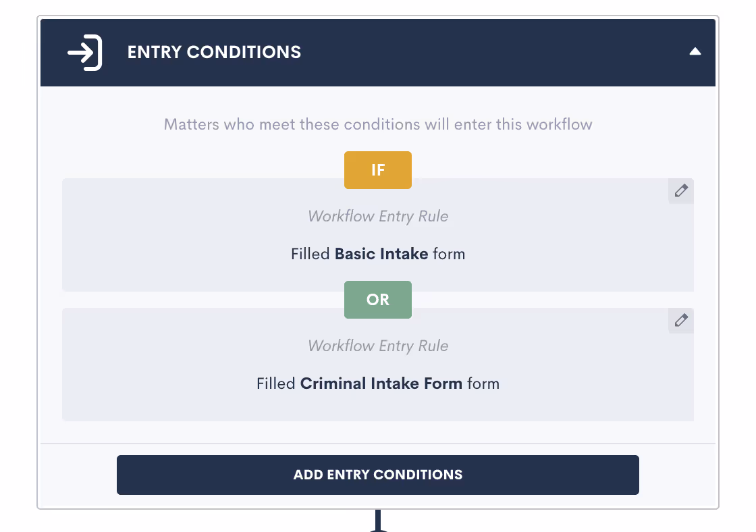Click the conditions description text above the IF badge
Image resolution: width=756 pixels, height=532 pixels.
(x=377, y=124)
